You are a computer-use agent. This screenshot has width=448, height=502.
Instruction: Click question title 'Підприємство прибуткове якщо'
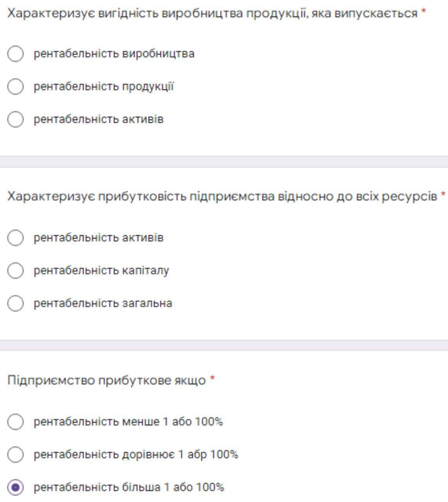106,380
